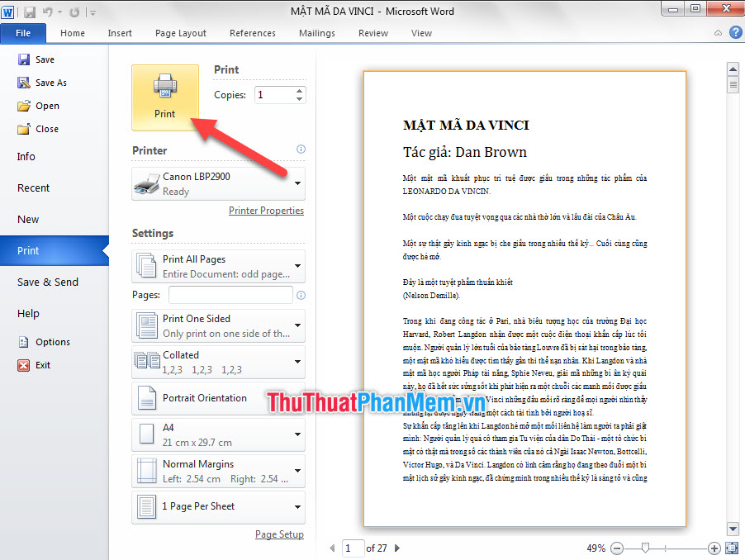Screen dimensions: 745x560
Task: Go to the Mailings tab
Action: pos(317,33)
